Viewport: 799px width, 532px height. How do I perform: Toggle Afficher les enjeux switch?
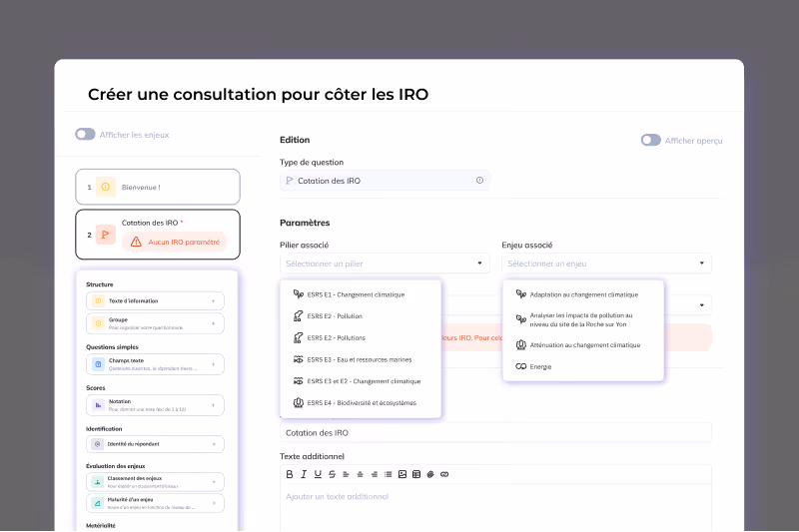(85, 134)
